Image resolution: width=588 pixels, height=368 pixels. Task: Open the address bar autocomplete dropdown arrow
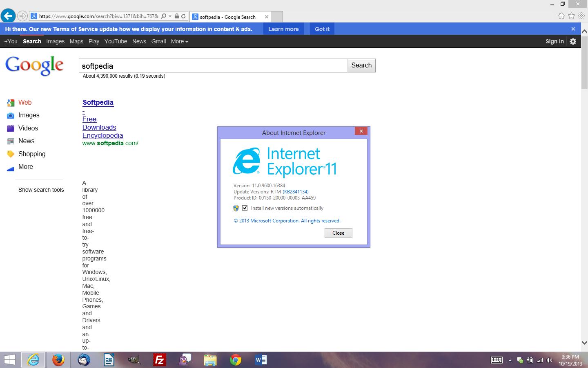click(170, 16)
